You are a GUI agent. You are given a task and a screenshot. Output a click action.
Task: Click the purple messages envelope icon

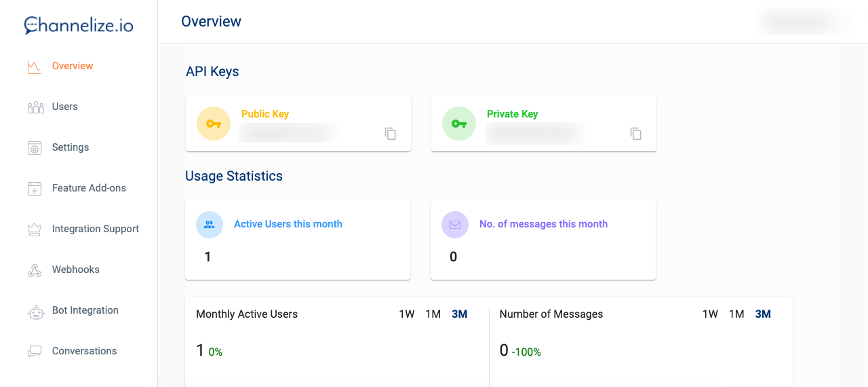tap(455, 225)
